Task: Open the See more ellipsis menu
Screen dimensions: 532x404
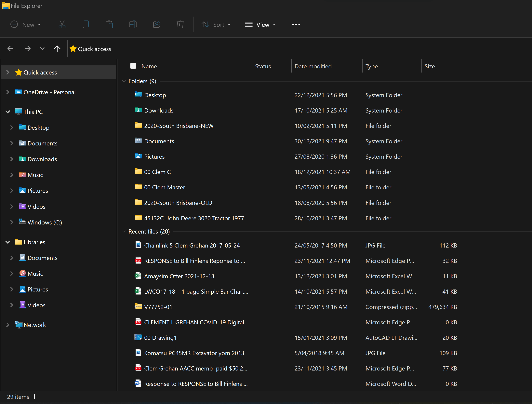Action: click(296, 25)
